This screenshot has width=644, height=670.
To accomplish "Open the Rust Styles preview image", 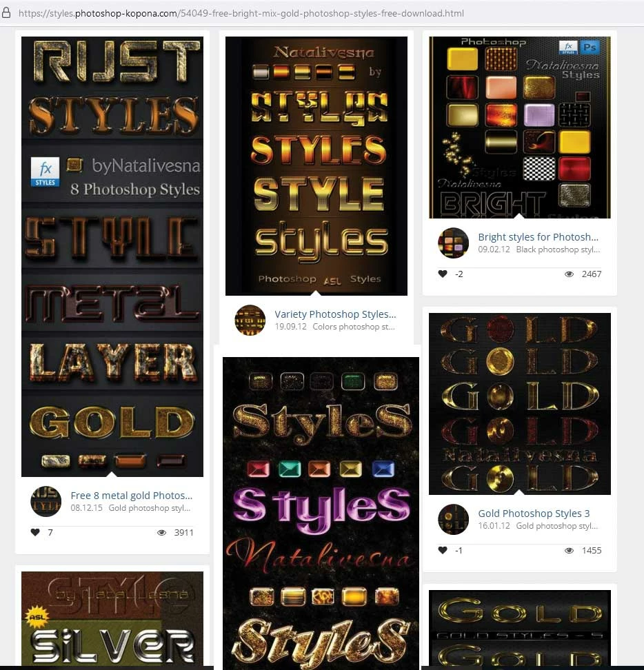I will (x=112, y=256).
